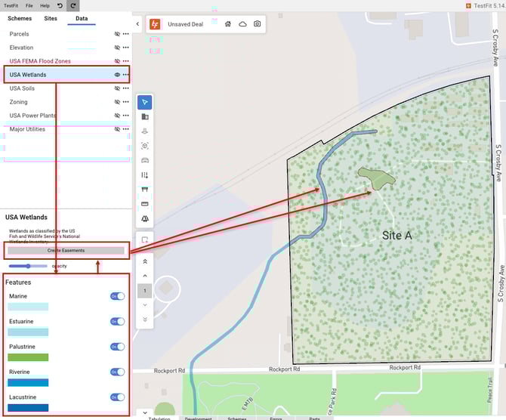Click the Create Easements button

point(66,250)
